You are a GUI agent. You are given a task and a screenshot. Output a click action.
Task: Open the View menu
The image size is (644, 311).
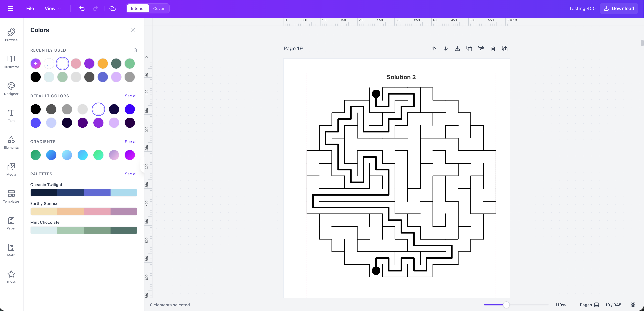[x=53, y=8]
